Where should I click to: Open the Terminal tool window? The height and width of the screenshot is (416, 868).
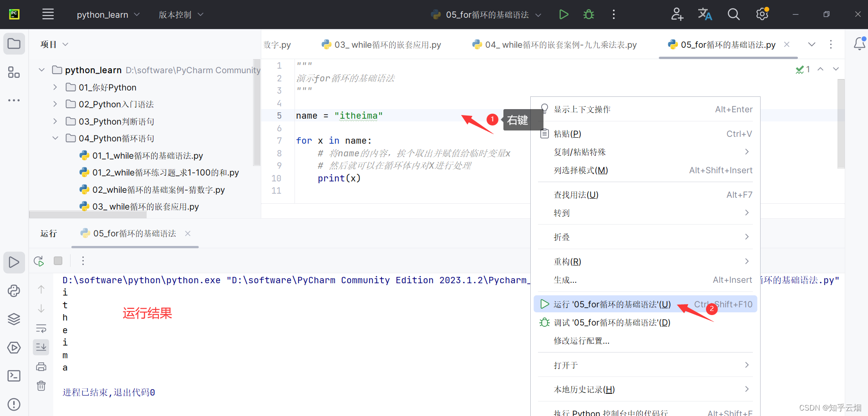coord(14,376)
